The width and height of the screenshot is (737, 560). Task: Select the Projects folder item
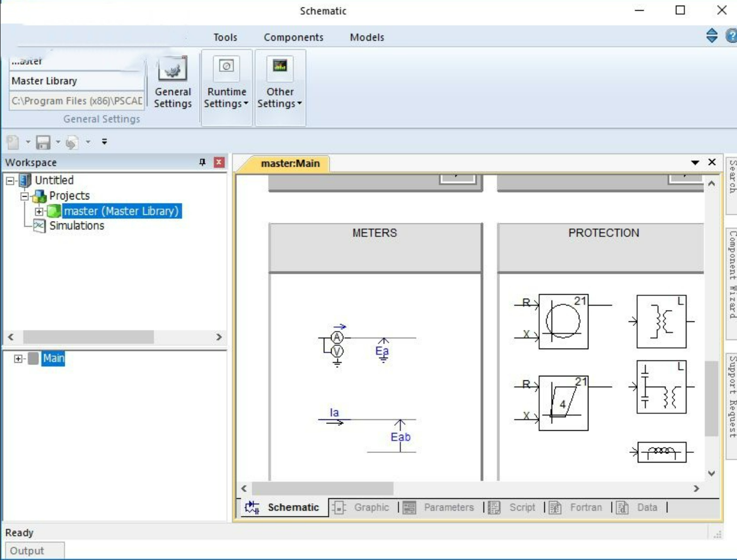tap(69, 196)
